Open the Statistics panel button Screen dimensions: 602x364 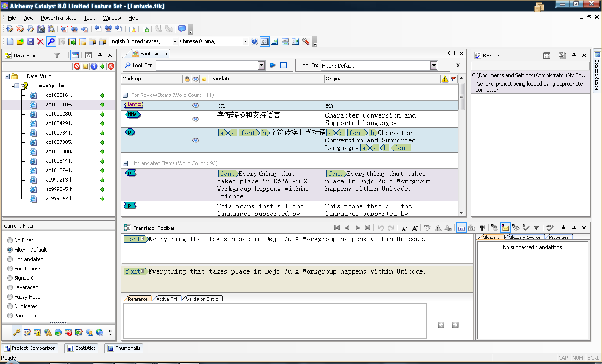(x=81, y=348)
